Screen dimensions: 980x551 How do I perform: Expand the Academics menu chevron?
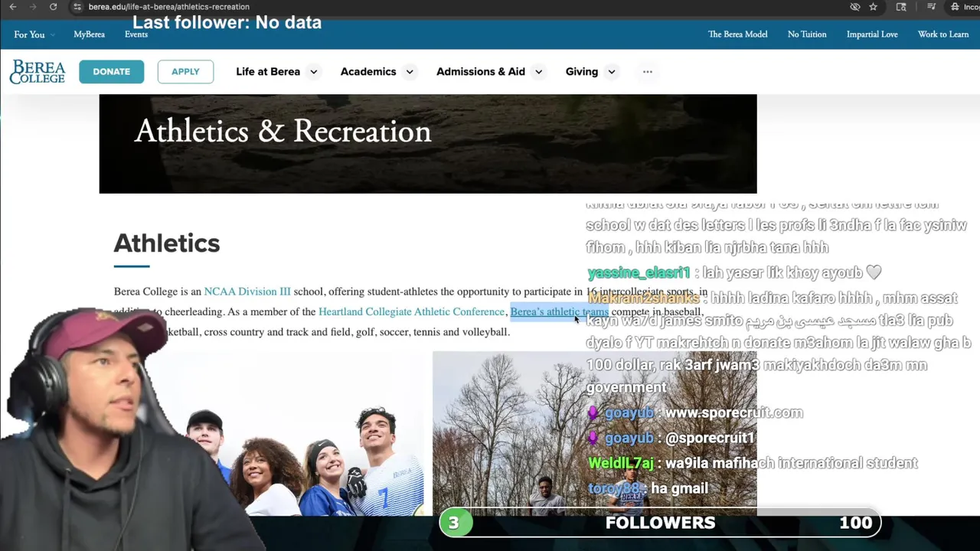410,72
